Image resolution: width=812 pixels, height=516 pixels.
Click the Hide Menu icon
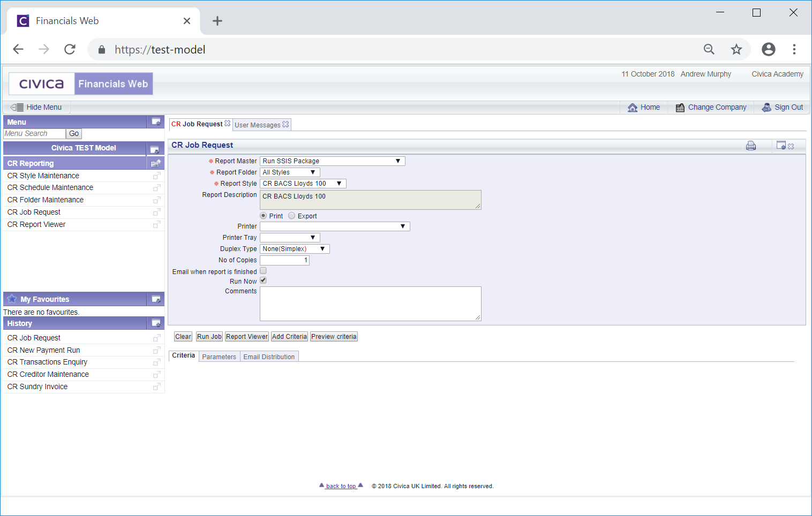point(17,107)
